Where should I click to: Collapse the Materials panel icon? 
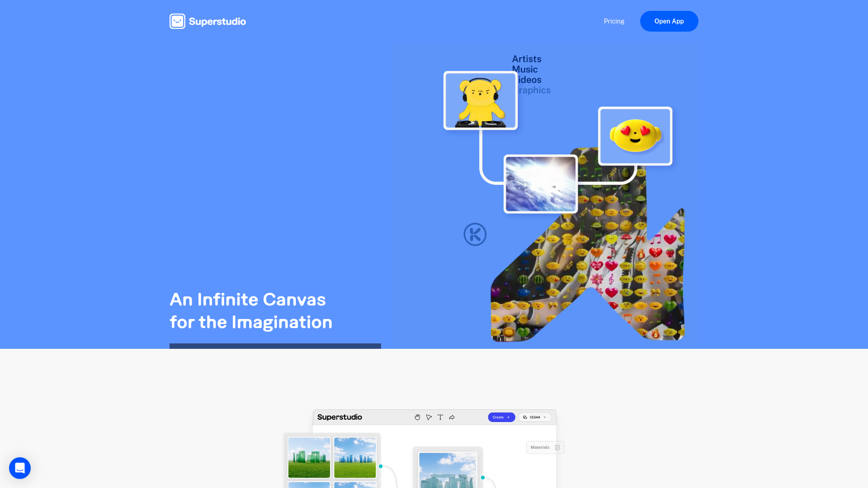(x=557, y=447)
